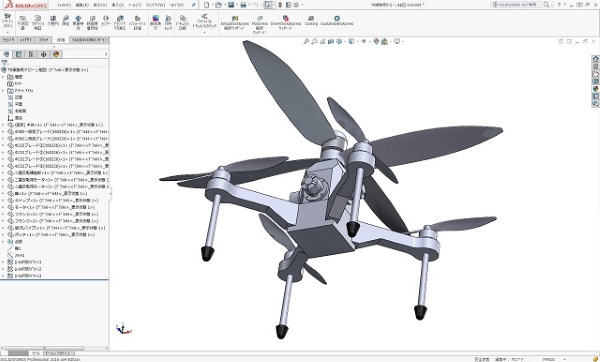Click the Zoom to Fit magnifier icon
The image size is (600, 362).
(x=306, y=41)
